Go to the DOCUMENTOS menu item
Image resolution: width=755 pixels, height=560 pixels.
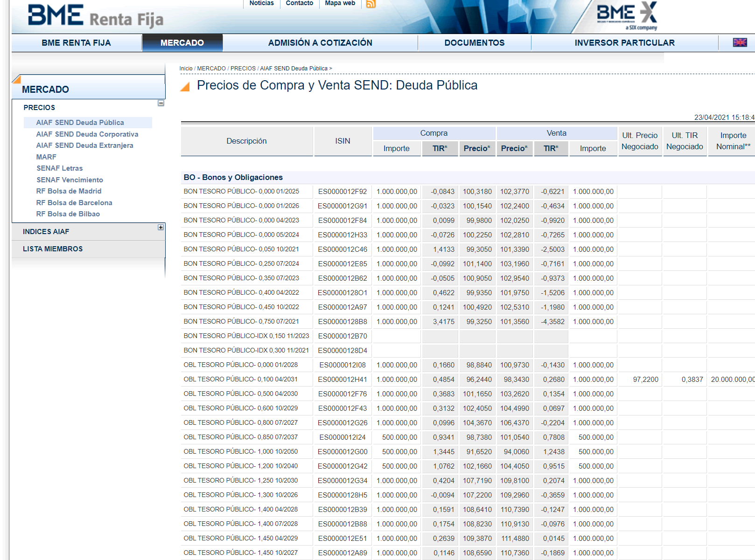click(474, 43)
